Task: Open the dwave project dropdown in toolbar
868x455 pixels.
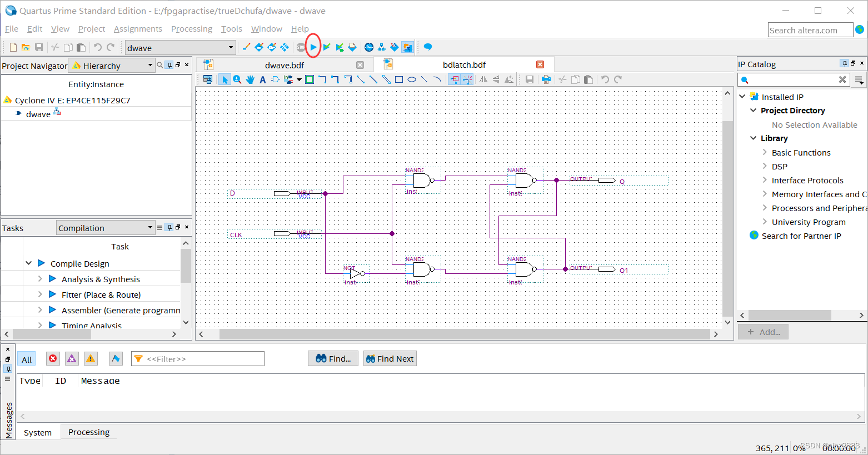Action: [x=181, y=48]
